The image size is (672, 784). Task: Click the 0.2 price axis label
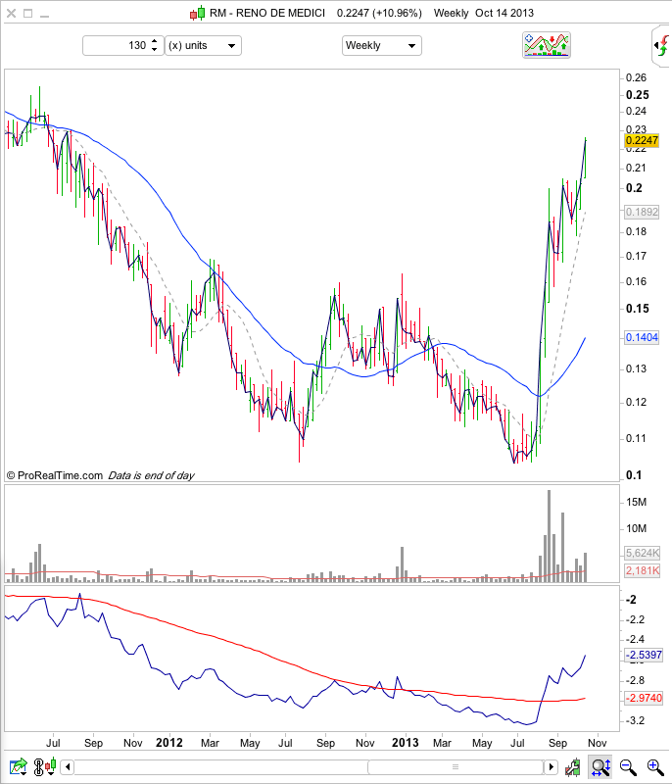(634, 188)
